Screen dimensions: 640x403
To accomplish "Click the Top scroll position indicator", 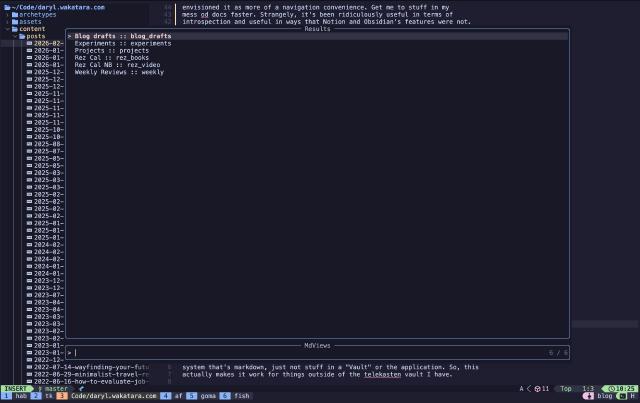I will tap(566, 389).
